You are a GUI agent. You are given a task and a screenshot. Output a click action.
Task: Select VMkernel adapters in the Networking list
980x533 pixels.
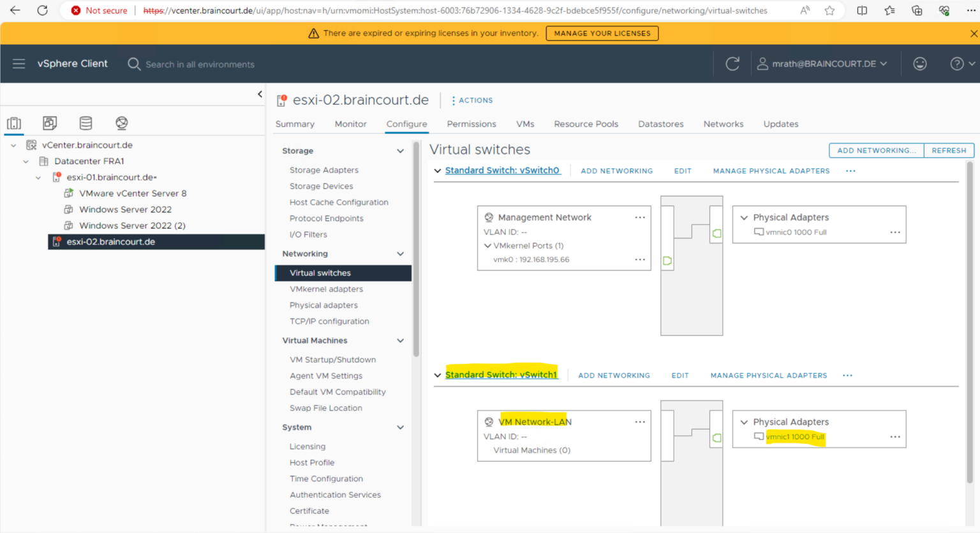(x=326, y=289)
